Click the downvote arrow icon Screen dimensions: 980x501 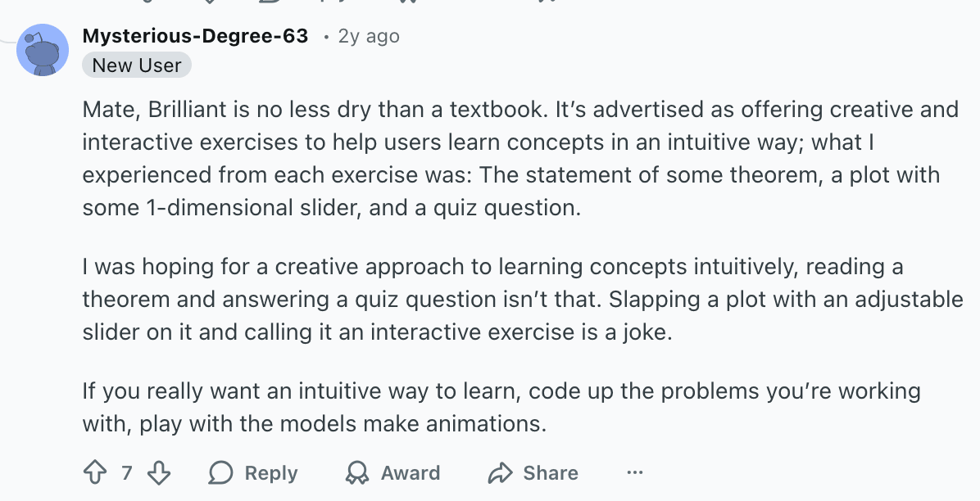158,472
